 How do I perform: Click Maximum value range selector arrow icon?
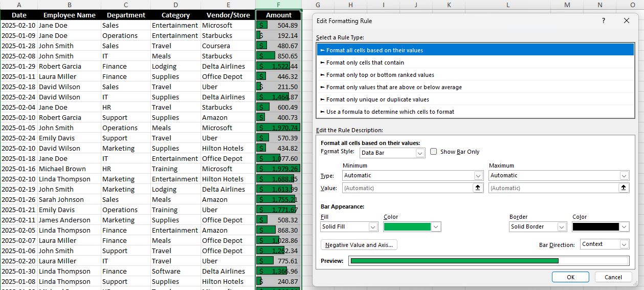pyautogui.click(x=624, y=188)
